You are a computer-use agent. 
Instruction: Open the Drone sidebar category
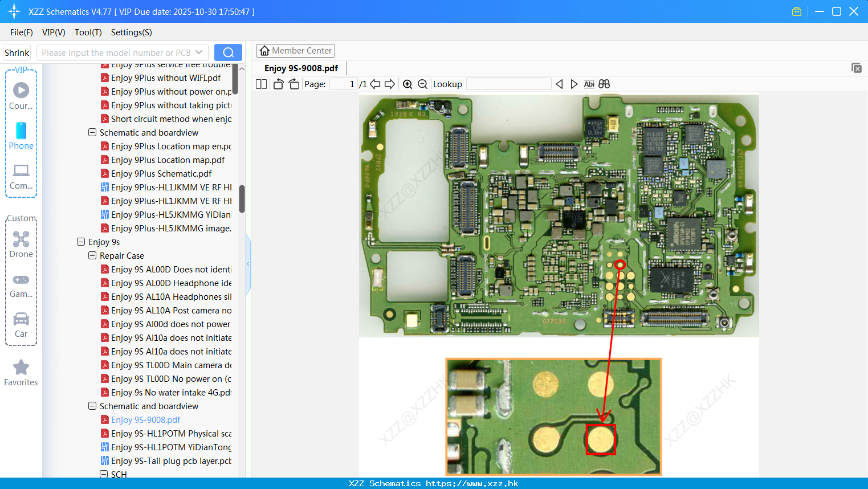tap(21, 244)
